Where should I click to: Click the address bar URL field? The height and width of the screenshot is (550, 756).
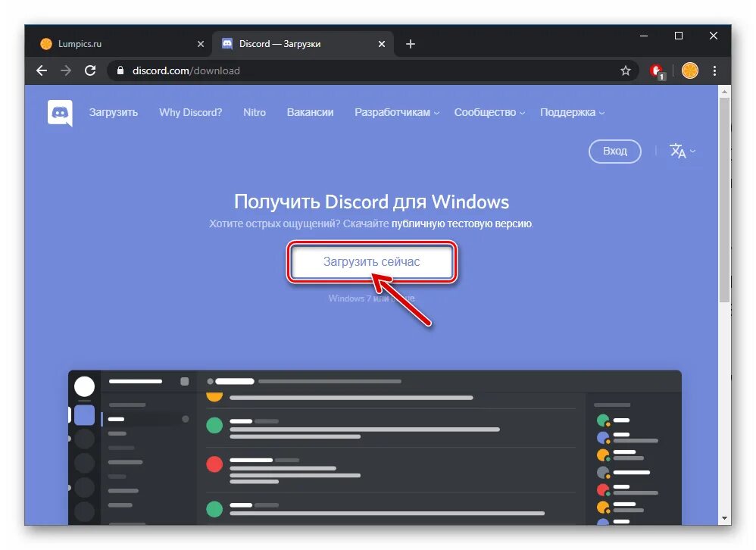coord(371,71)
